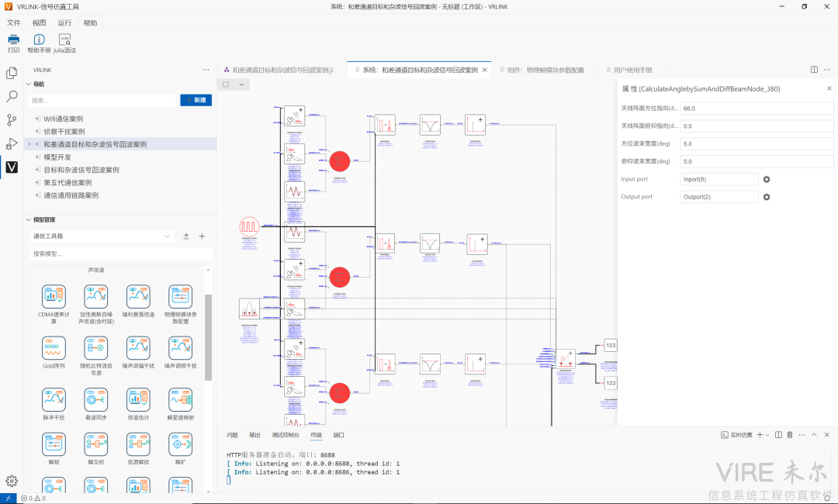Viewport: 838px width, 504px height.
Task: Click the Output port gear icon
Action: click(767, 197)
